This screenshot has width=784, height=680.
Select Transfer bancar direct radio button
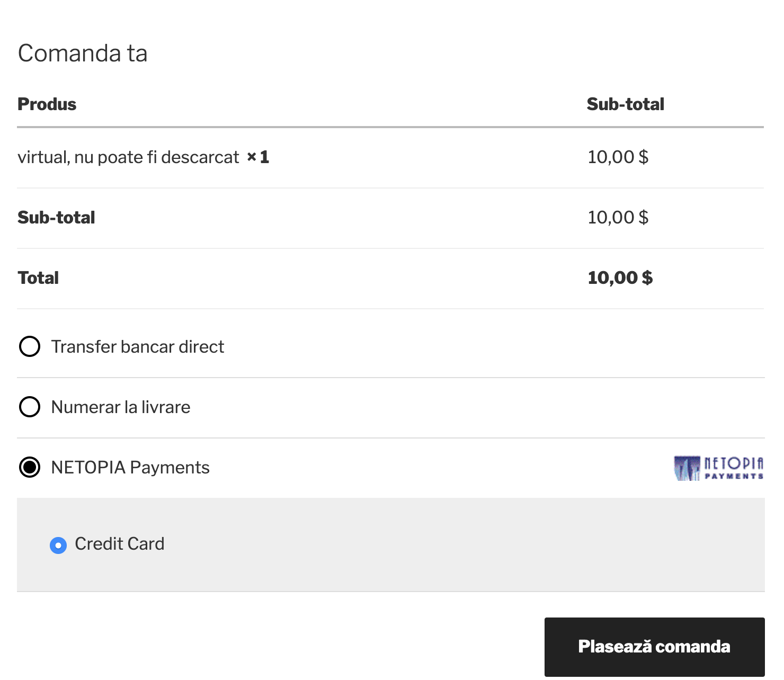(30, 346)
